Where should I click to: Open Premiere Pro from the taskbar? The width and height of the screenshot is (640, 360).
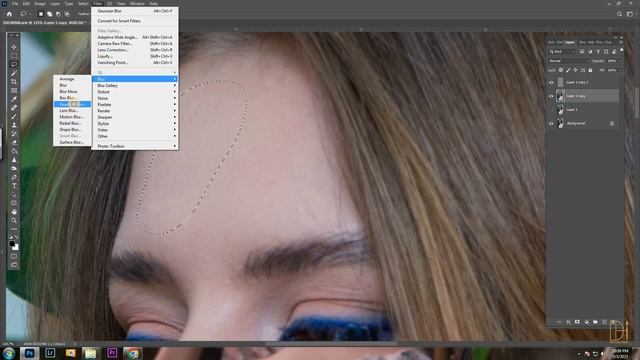[112, 353]
